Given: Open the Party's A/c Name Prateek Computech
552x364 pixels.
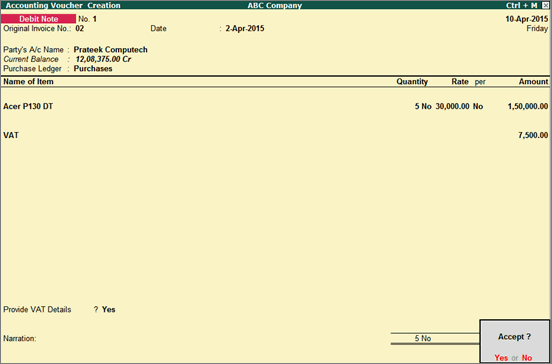Looking at the screenshot, I should 111,50.
